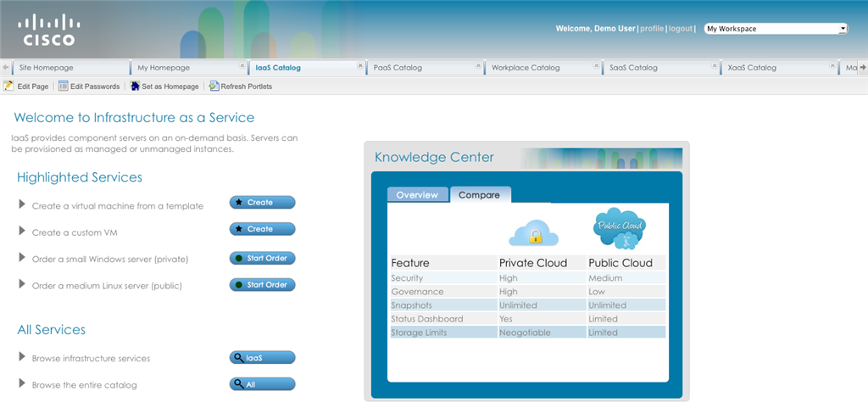Switch to the Site Homepage tab
Image resolution: width=868 pixels, height=408 pixels.
pos(70,68)
